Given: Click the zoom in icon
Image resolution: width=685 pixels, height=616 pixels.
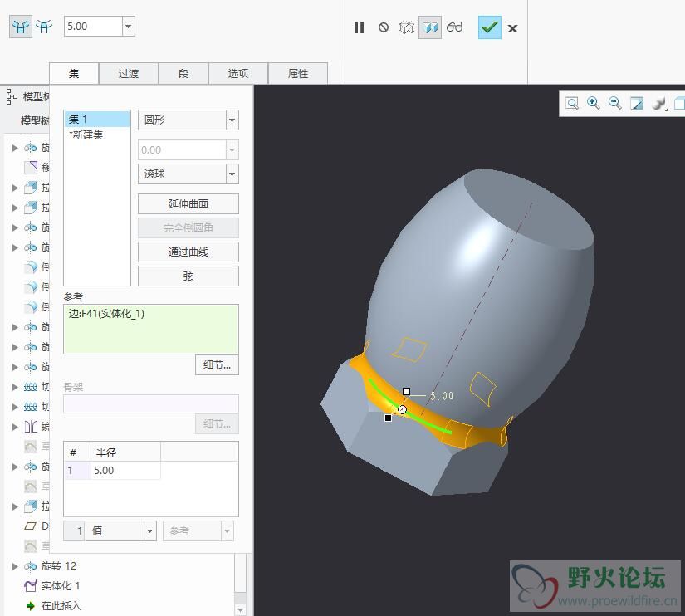Looking at the screenshot, I should 594,104.
